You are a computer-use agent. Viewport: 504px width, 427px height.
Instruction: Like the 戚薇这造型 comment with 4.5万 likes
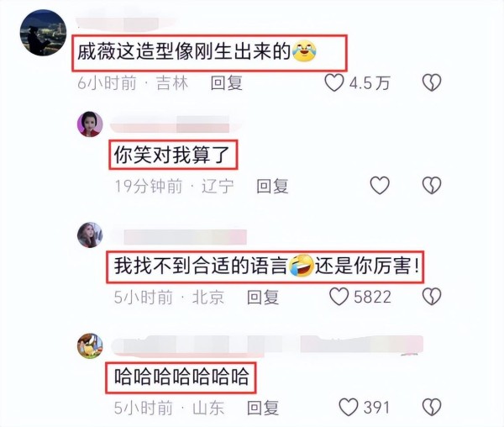tap(334, 82)
